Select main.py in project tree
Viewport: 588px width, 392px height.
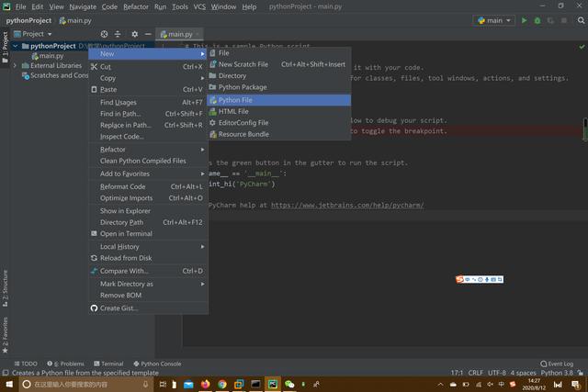pos(48,56)
